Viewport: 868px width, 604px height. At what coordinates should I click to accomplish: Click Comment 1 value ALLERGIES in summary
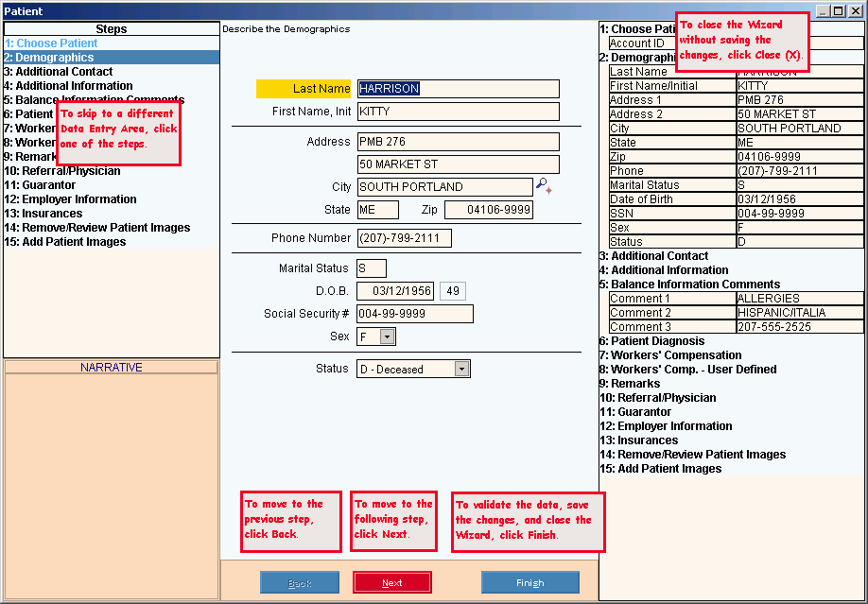[799, 299]
